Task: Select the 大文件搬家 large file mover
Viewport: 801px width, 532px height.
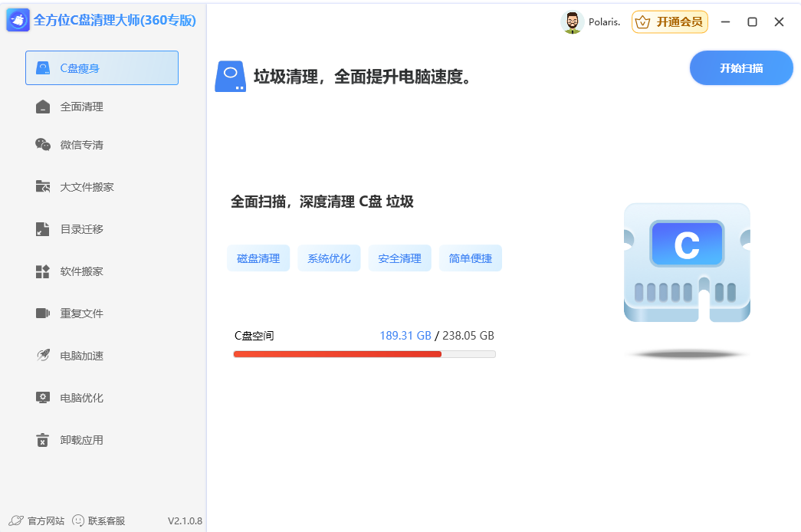Action: [x=44, y=186]
